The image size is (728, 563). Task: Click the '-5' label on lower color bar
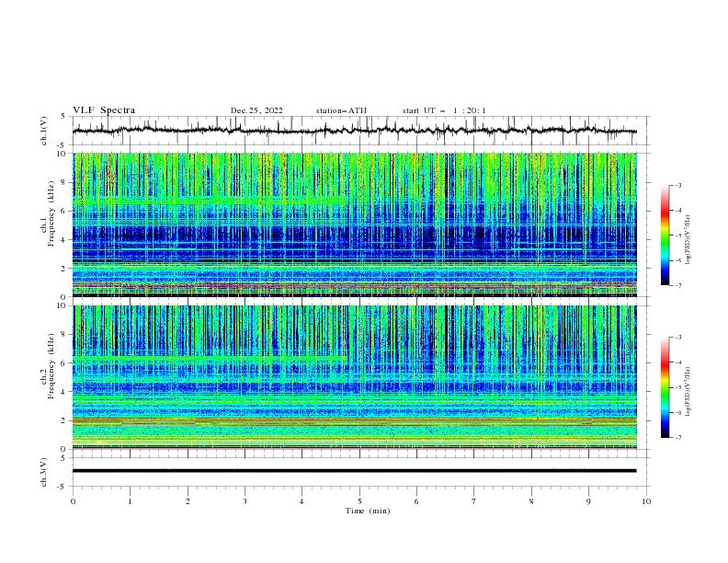677,387
